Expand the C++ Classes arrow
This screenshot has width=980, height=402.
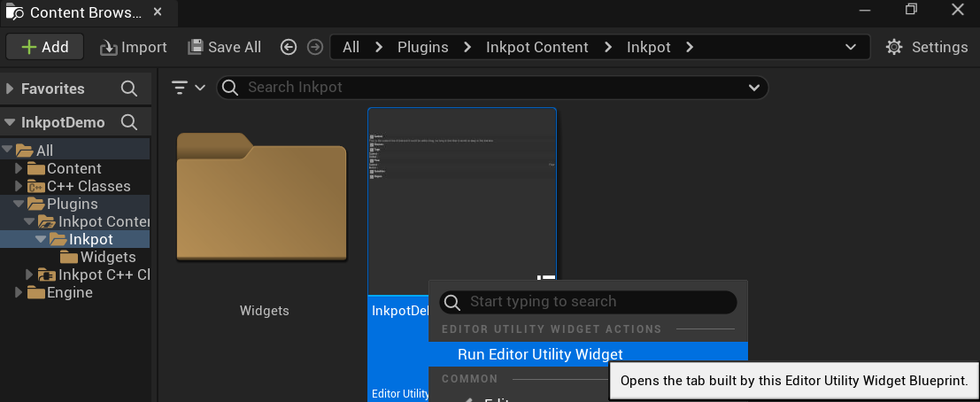click(19, 186)
